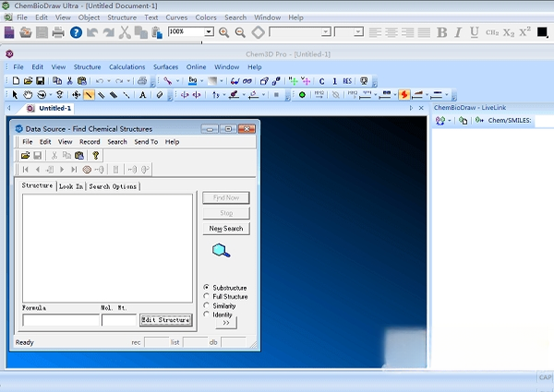Click the red lightning bolt icon
Image resolution: width=554 pixels, height=392 pixels.
(x=404, y=95)
